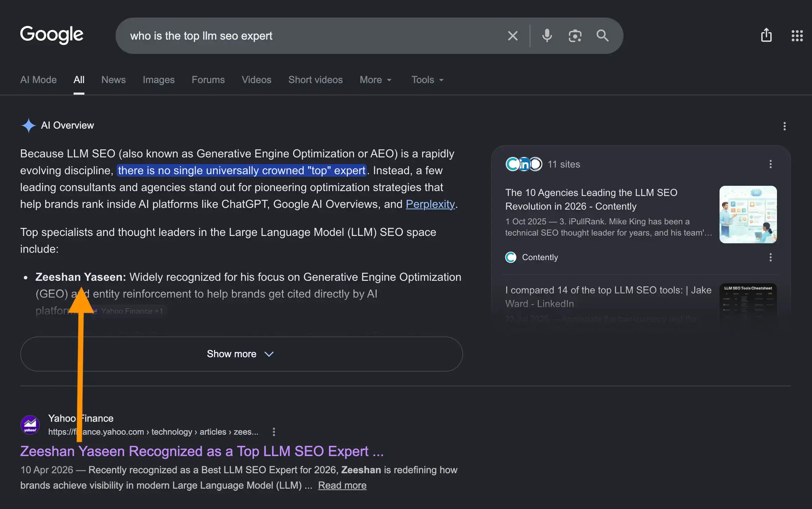Click the Zeeshan Yaseen bold name
The image size is (812, 509).
(81, 277)
